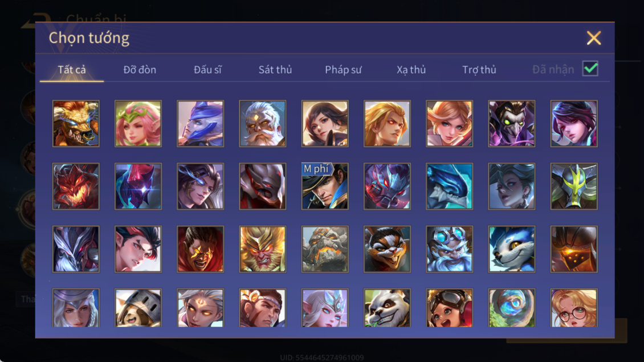Image resolution: width=644 pixels, height=362 pixels.
Task: Toggle the Đã nhận checkbox
Action: (590, 68)
